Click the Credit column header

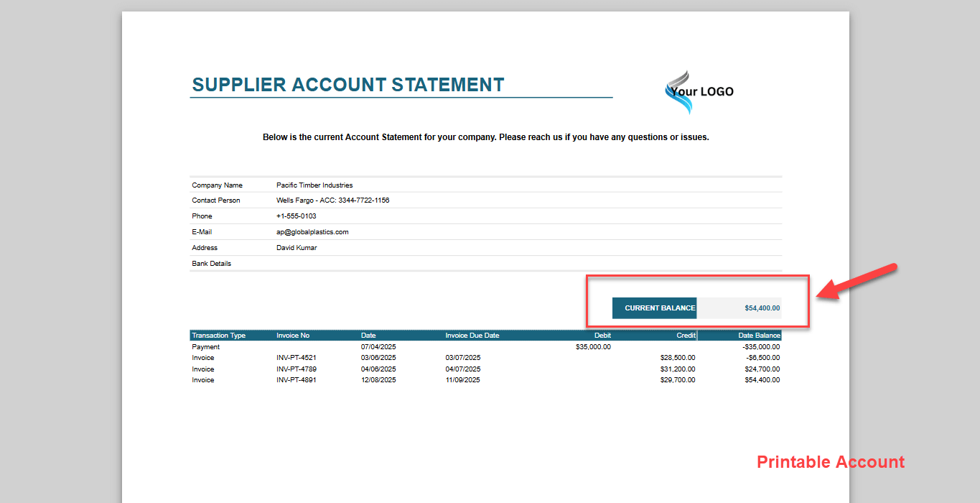[x=686, y=336]
